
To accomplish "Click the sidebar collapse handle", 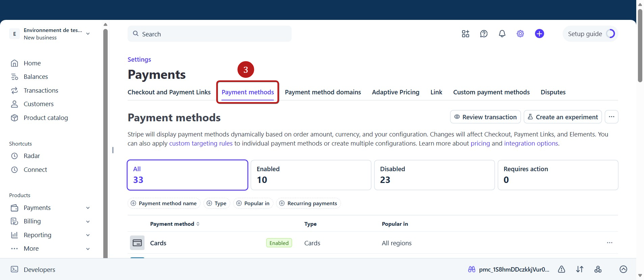I will tap(113, 150).
